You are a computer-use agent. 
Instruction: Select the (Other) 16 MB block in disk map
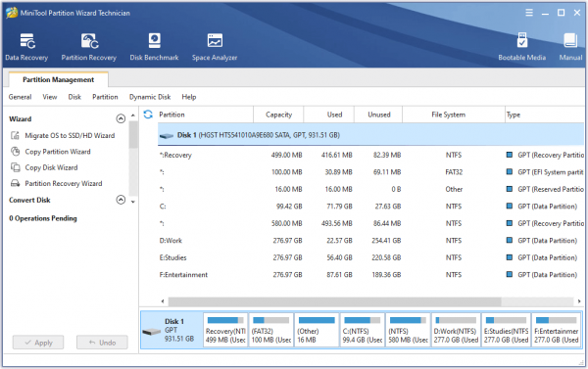tap(317, 330)
